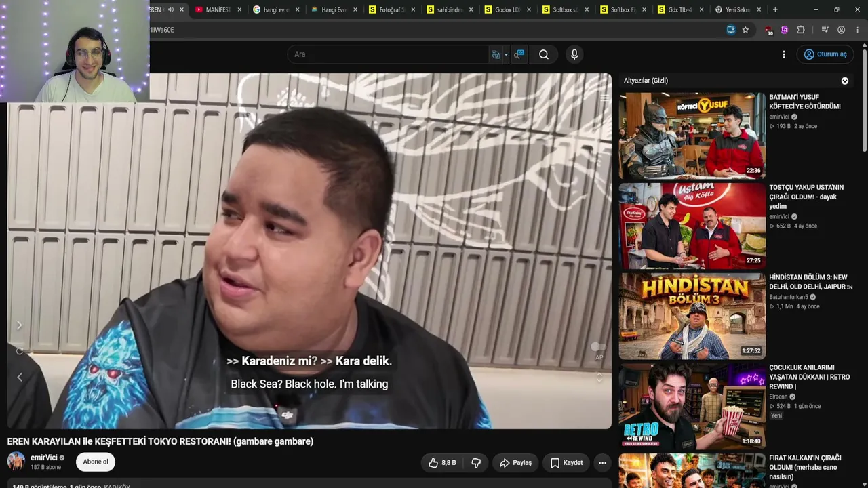Viewport: 868px width, 488px height.
Task: Open the Chrome three-dot menu
Action: 857,30
